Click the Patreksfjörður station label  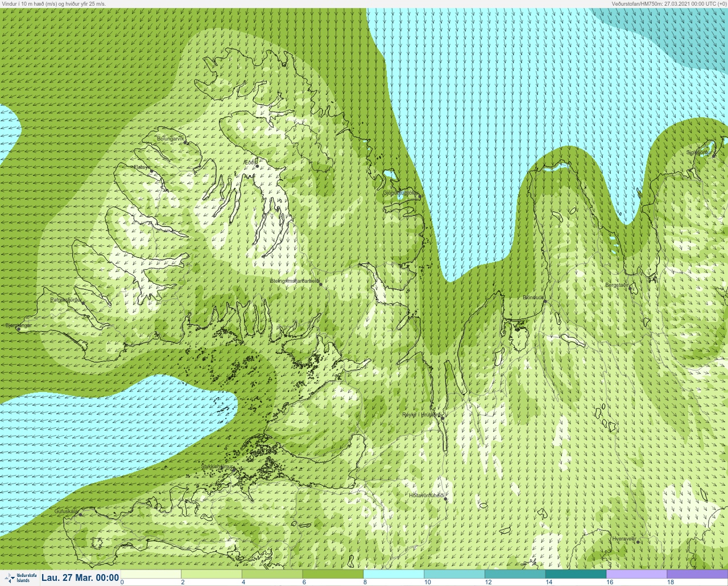66,300
